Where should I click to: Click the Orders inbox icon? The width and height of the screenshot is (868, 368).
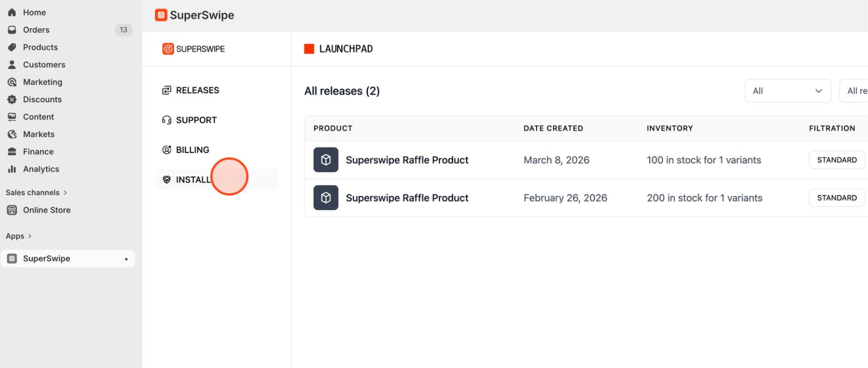pos(12,30)
